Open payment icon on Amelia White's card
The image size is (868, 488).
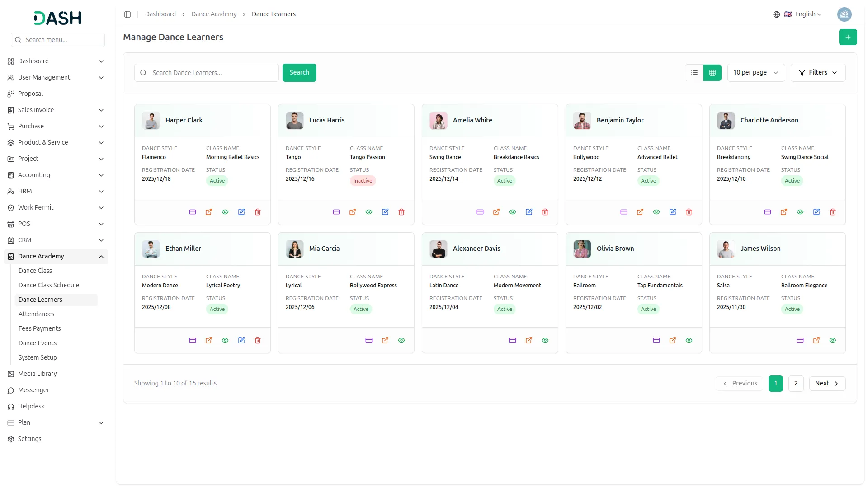point(480,212)
